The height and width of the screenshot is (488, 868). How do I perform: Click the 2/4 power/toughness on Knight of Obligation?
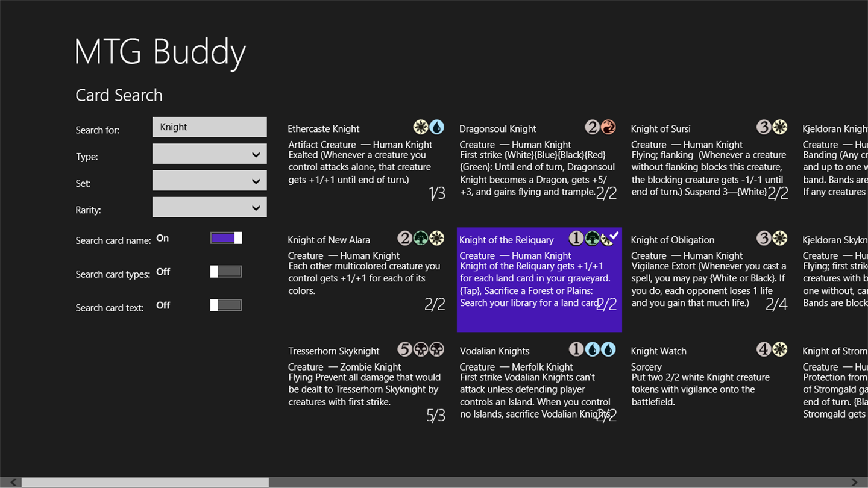pos(776,305)
